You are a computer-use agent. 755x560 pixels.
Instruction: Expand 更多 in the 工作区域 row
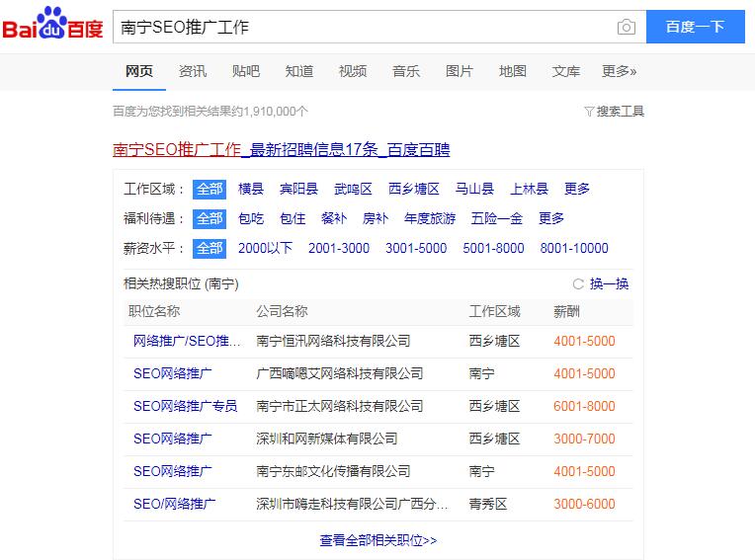point(577,189)
